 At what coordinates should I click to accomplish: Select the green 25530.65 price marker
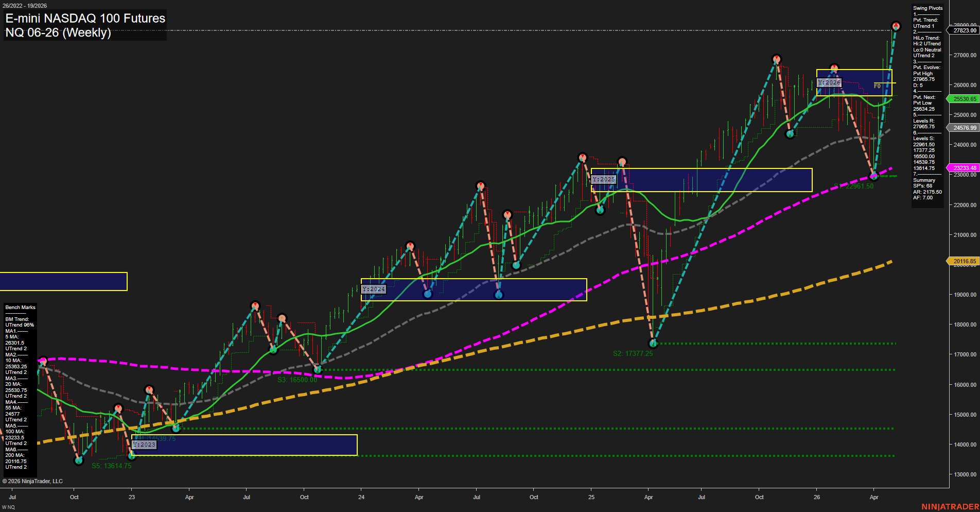tap(964, 99)
